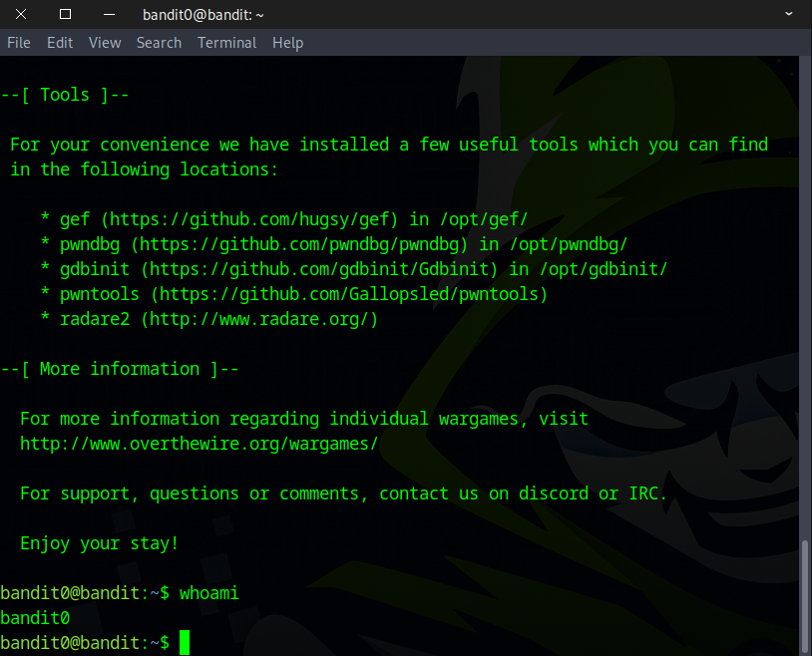Minimize the terminal window
Viewport: 812px width, 656px height.
[x=109, y=14]
